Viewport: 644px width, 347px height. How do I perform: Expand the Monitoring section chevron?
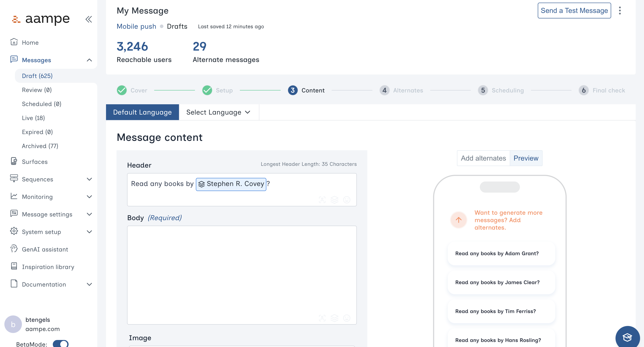89,197
